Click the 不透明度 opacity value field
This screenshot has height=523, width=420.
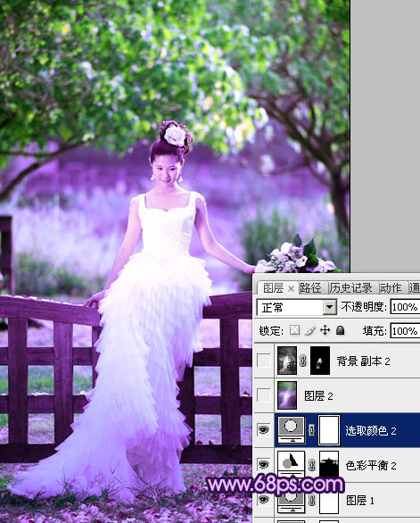click(x=405, y=307)
